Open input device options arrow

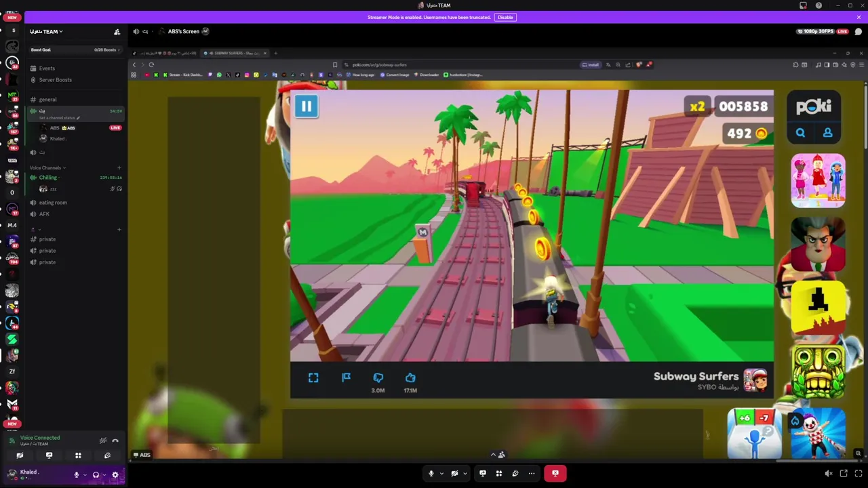pyautogui.click(x=84, y=475)
